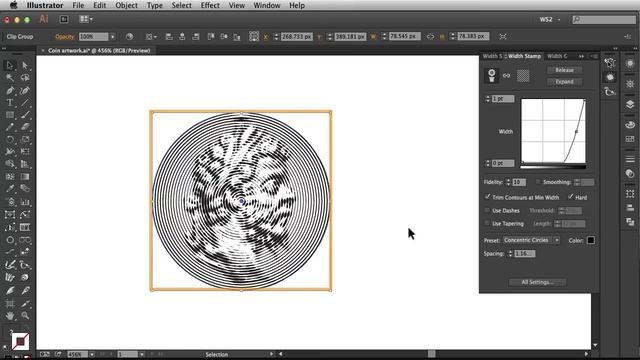Select the Rotate tool
640x360 pixels.
point(10,140)
